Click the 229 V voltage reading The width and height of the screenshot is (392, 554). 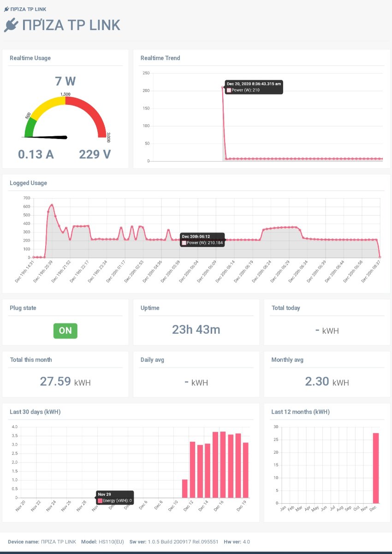pyautogui.click(x=95, y=154)
